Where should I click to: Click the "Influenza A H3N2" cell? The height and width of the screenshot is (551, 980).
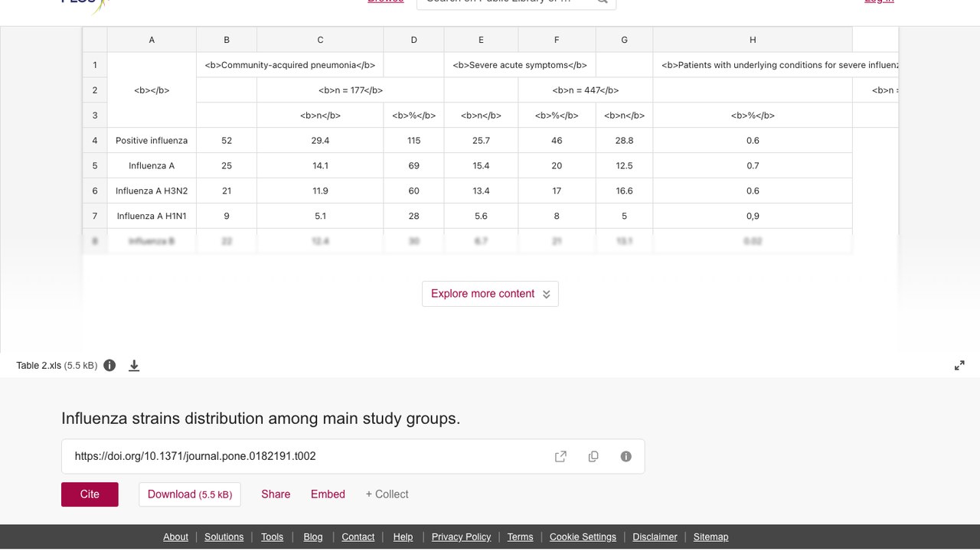(152, 191)
